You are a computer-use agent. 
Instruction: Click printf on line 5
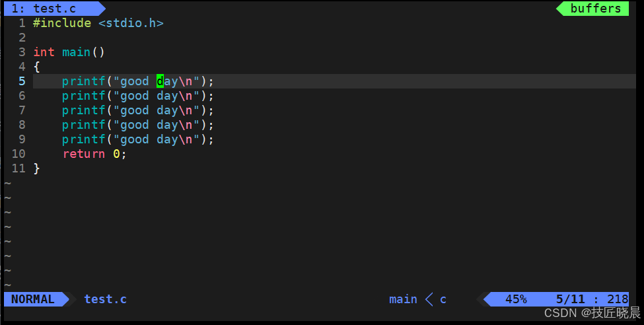[x=84, y=81]
